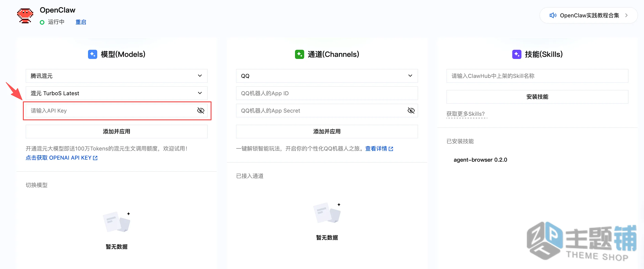
Task: Click the 模型(Models) heading
Action: [123, 54]
